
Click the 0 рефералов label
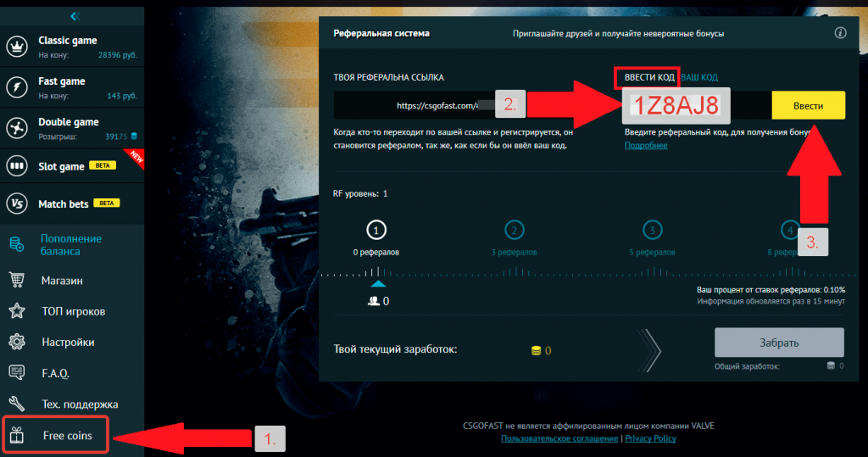pos(376,252)
